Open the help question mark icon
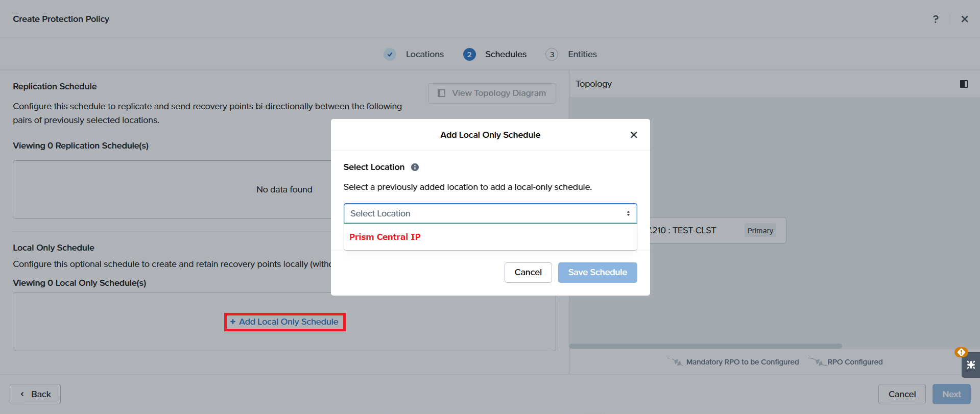Viewport: 980px width, 414px height. coord(936,19)
